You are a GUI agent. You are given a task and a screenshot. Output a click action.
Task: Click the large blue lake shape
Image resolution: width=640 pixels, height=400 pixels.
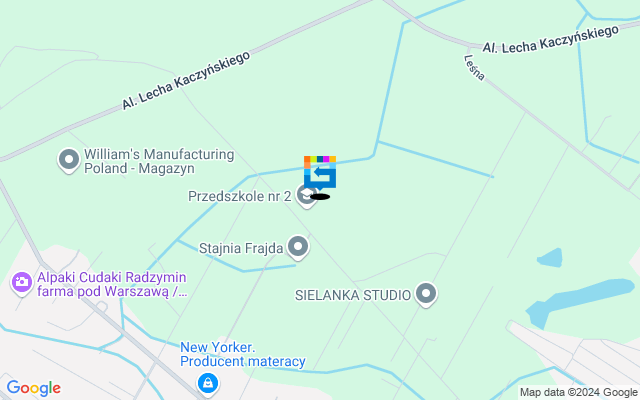point(580,301)
